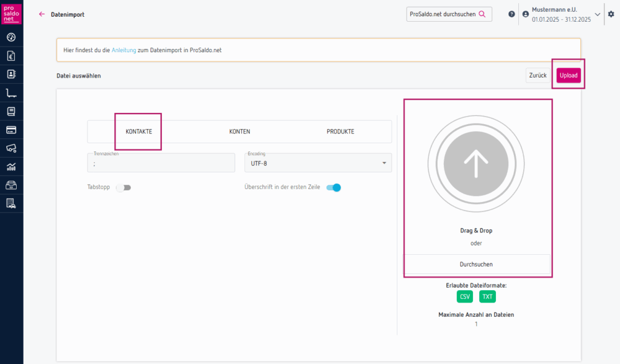Disable Überschrift in der ersten Zeile switch

(334, 187)
